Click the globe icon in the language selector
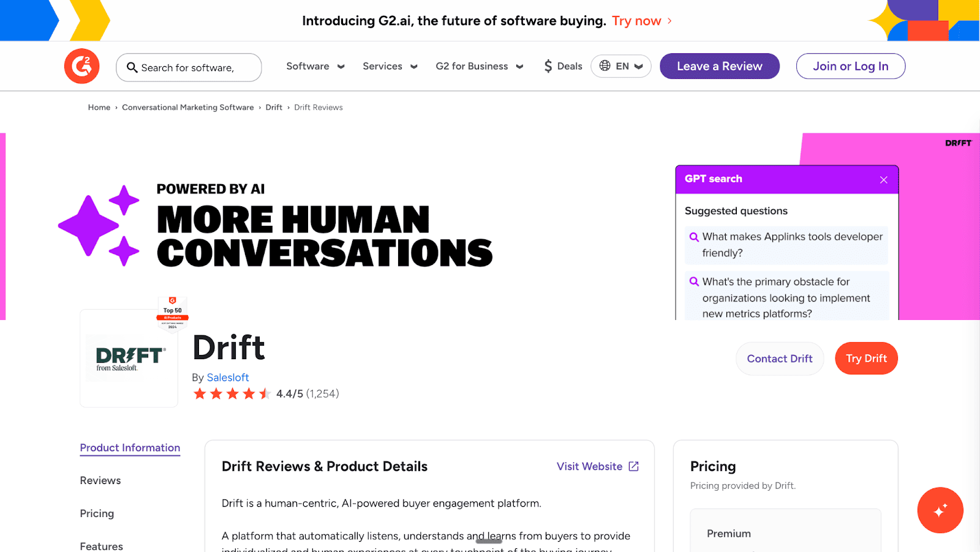This screenshot has width=980, height=552. (605, 65)
